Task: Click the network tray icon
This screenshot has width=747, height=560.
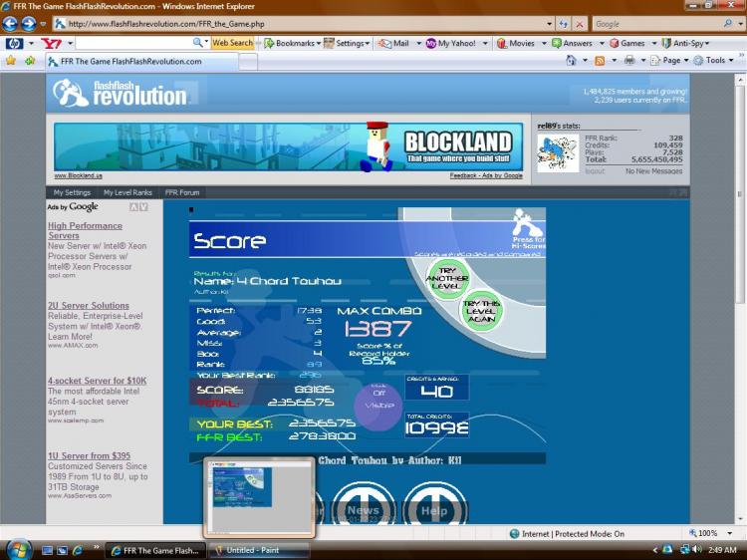Action: pyautogui.click(x=685, y=549)
